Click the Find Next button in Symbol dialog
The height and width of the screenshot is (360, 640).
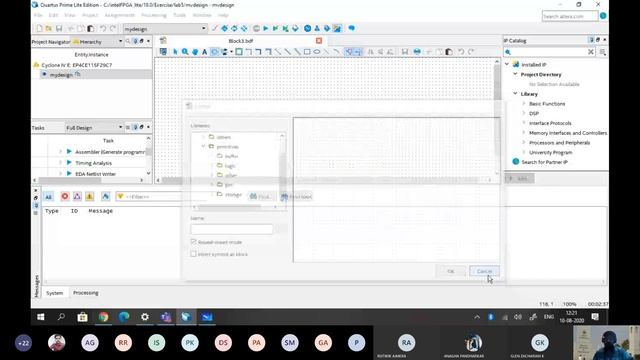coord(297,197)
